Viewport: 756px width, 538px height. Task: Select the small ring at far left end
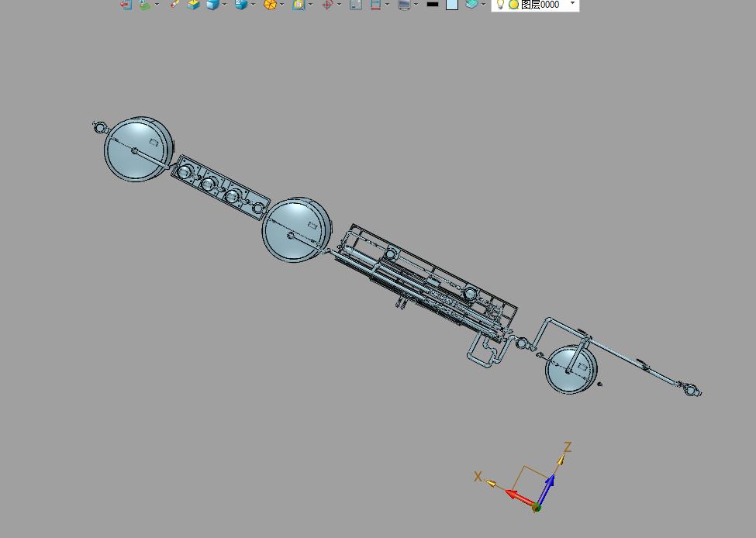(98, 127)
